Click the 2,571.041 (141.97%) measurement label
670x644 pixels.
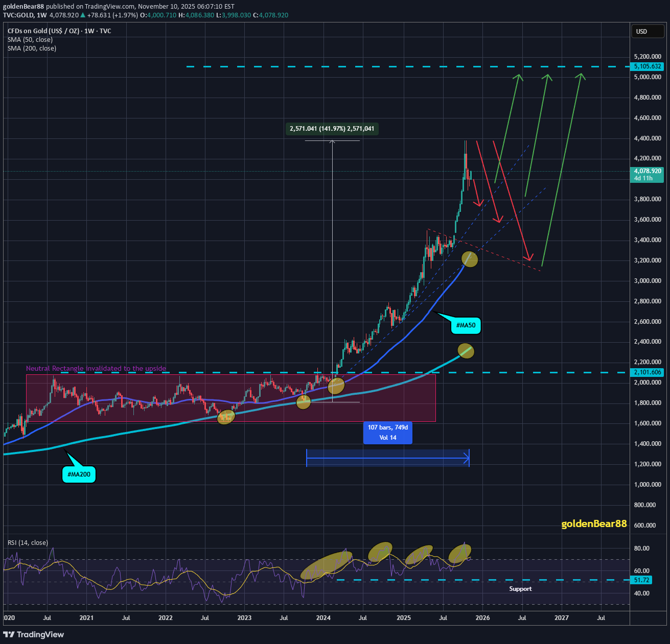coord(332,129)
